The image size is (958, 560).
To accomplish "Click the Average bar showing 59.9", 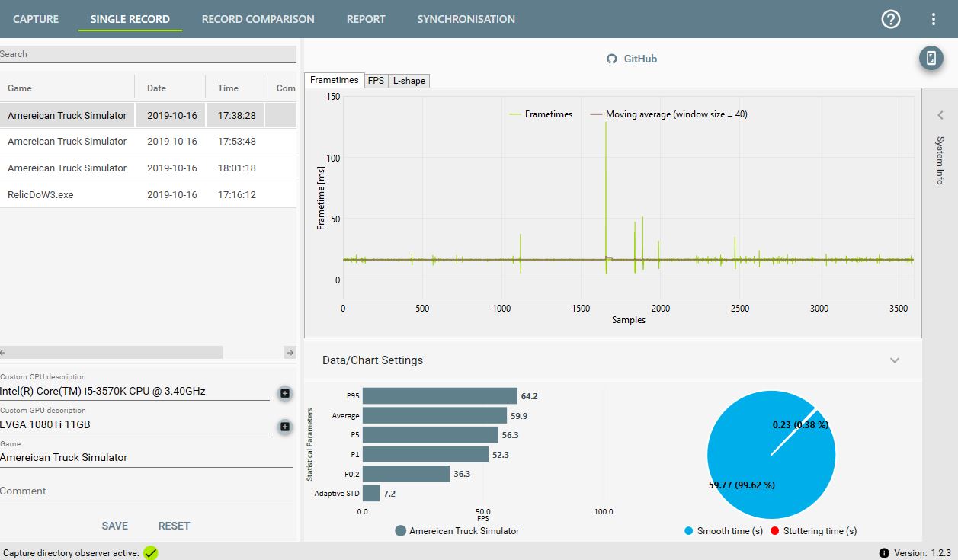I will (x=434, y=415).
